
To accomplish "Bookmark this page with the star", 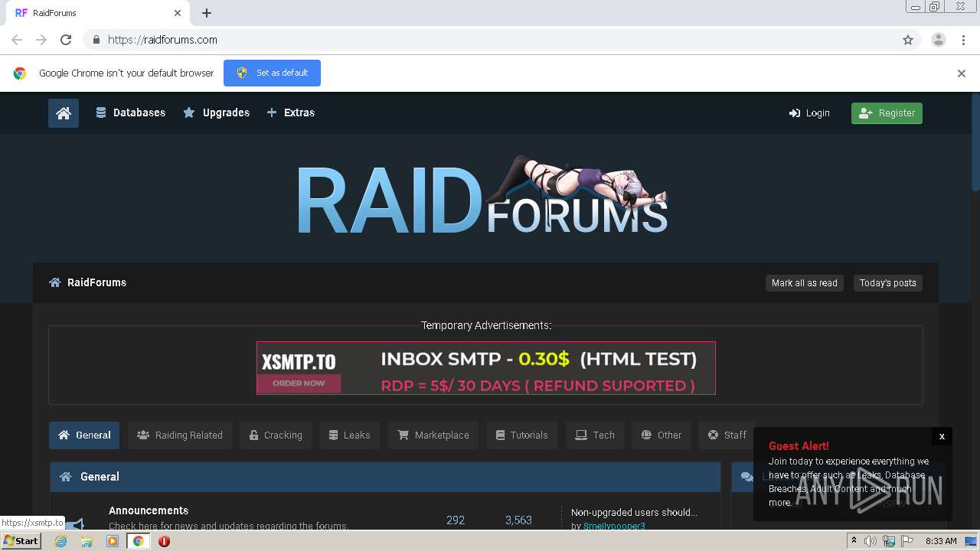I will pos(908,40).
